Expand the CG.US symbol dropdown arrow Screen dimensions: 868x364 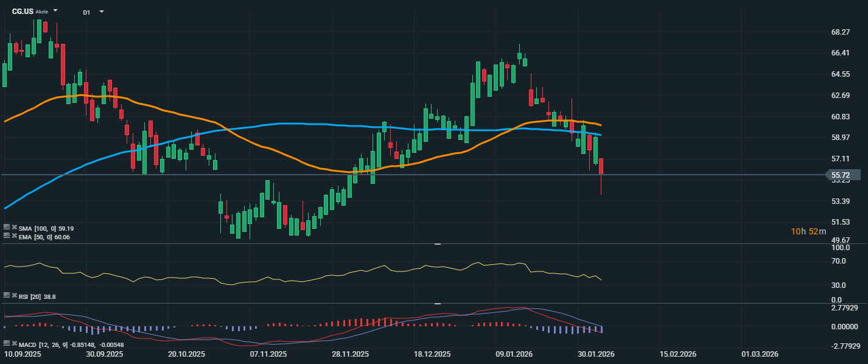pyautogui.click(x=55, y=11)
